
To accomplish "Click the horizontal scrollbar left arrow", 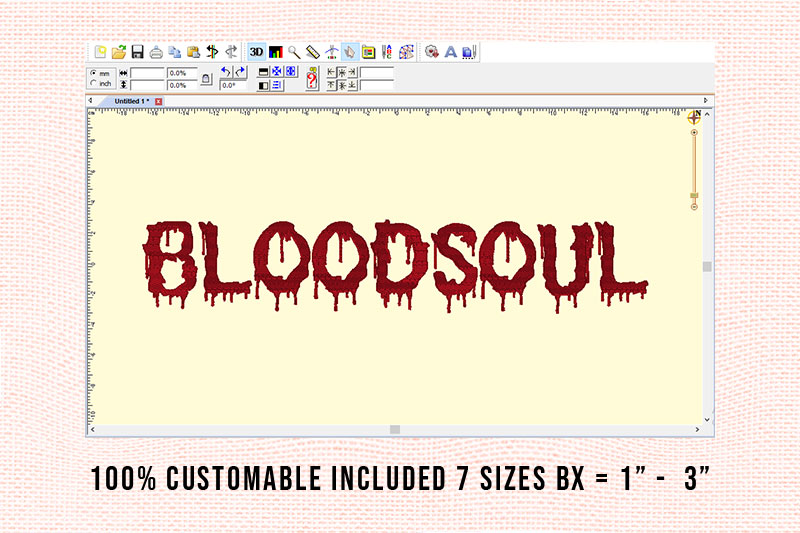I will [x=92, y=429].
